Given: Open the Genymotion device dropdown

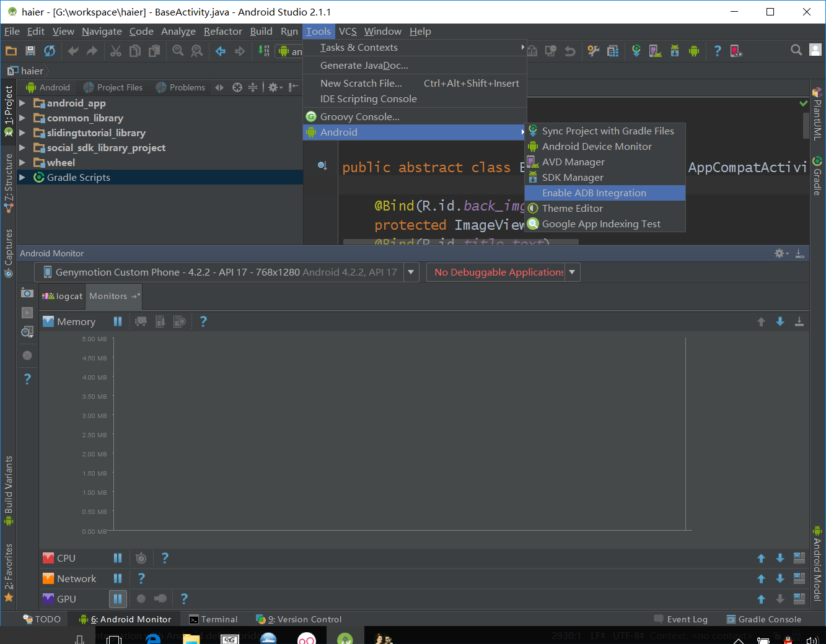Looking at the screenshot, I should tap(411, 272).
